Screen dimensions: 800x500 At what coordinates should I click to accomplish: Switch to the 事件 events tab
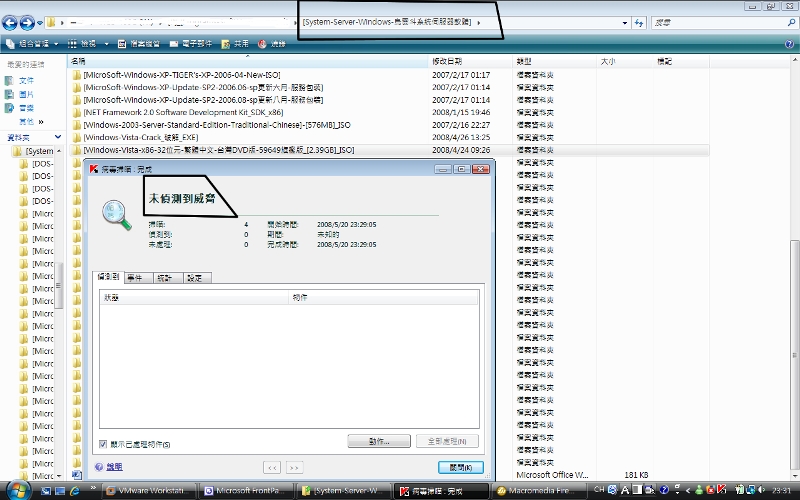click(x=138, y=278)
